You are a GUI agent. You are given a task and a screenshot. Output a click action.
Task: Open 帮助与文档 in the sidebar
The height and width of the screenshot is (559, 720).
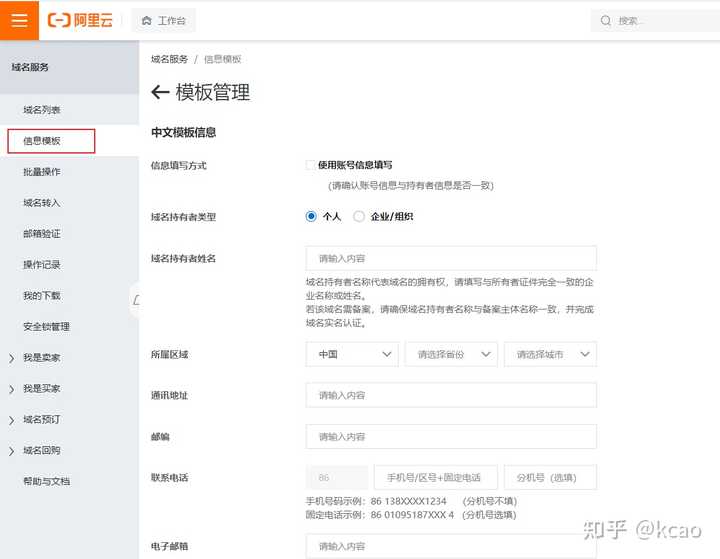click(46, 481)
